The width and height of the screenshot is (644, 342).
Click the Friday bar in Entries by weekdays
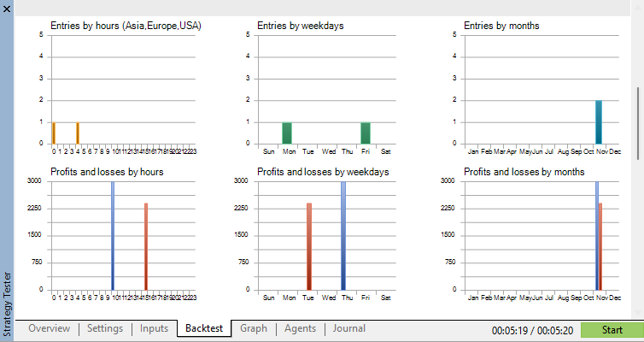tap(366, 133)
